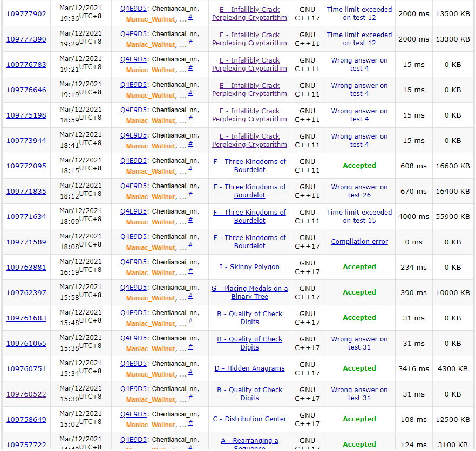The image size is (476, 451).
Task: Open G - Placing Medals on a Binary Tree
Action: (x=249, y=292)
